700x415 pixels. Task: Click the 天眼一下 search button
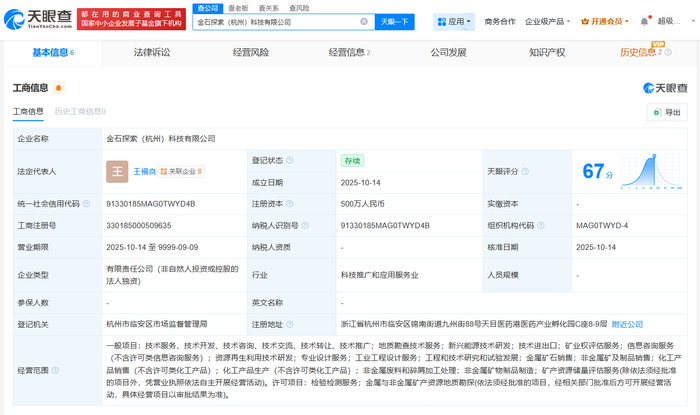[x=395, y=21]
